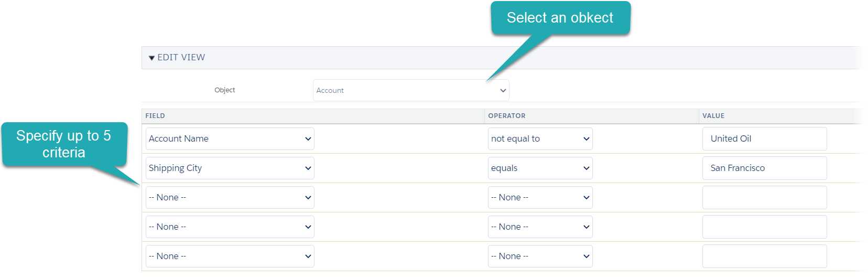Open the fifth row field dropdown
This screenshot has height=278, width=868.
tap(230, 256)
